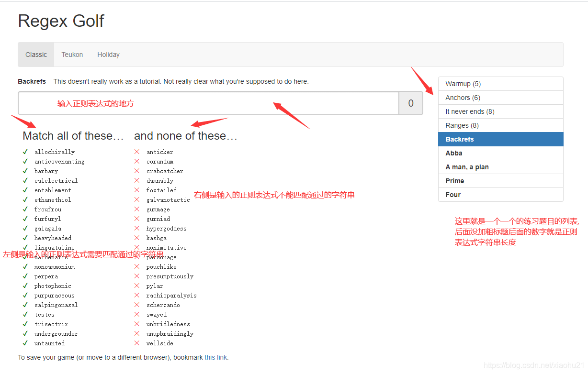
Task: Click the word corundum
Action: tap(160, 162)
